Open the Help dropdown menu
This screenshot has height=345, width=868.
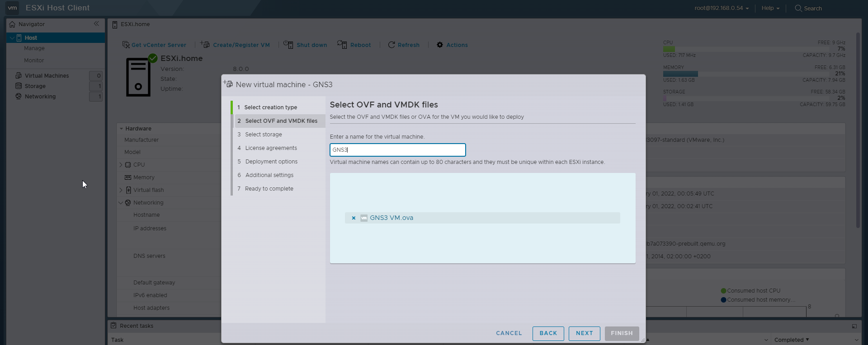click(x=770, y=8)
